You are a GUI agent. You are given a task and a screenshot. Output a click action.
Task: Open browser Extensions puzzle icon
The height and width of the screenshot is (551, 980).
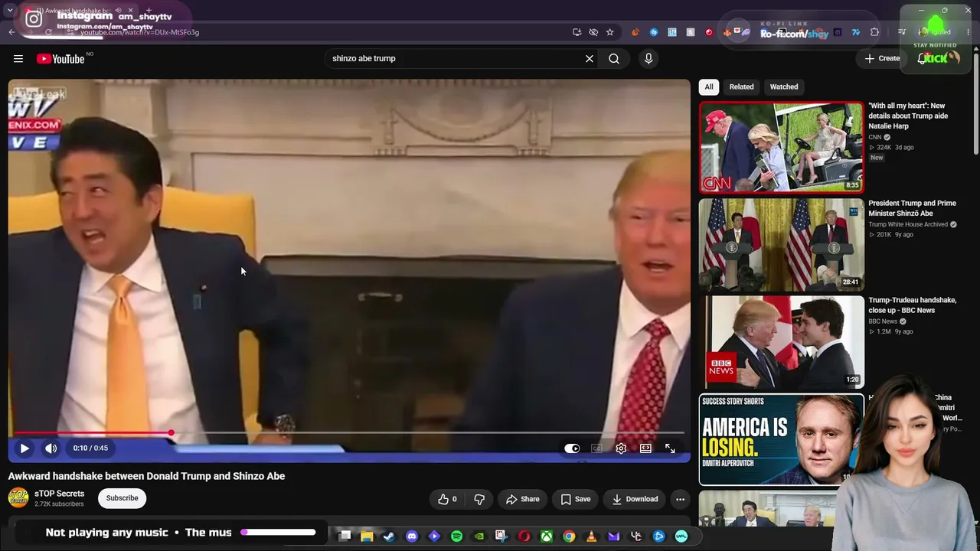(x=874, y=32)
